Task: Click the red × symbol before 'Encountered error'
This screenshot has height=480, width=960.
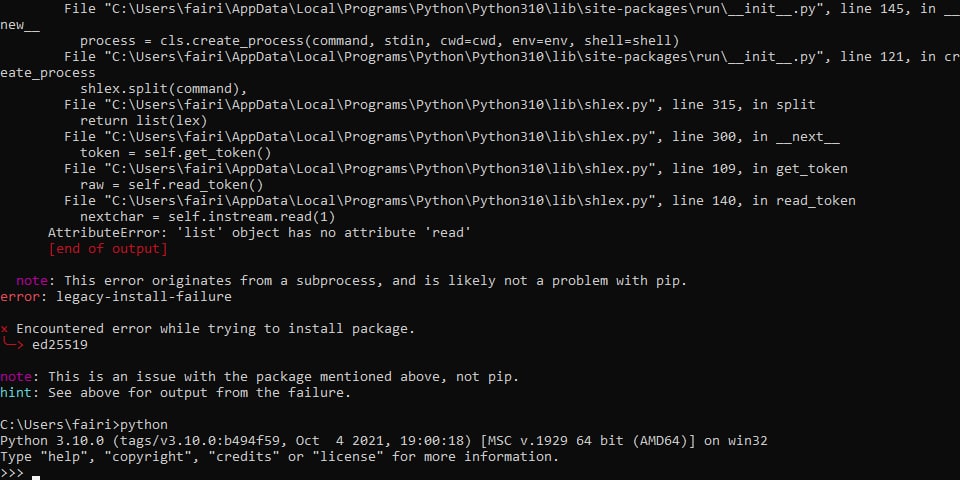Action: [x=4, y=329]
